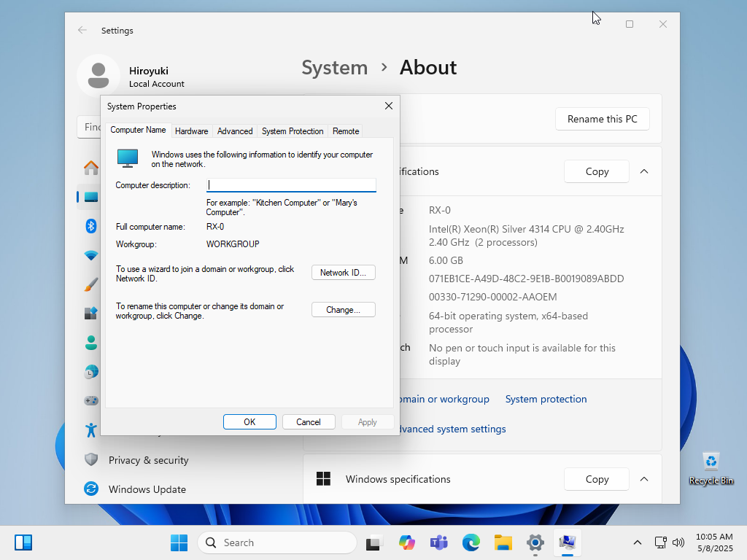Image resolution: width=747 pixels, height=560 pixels.
Task: Collapse the Windows specifications section
Action: pyautogui.click(x=644, y=479)
